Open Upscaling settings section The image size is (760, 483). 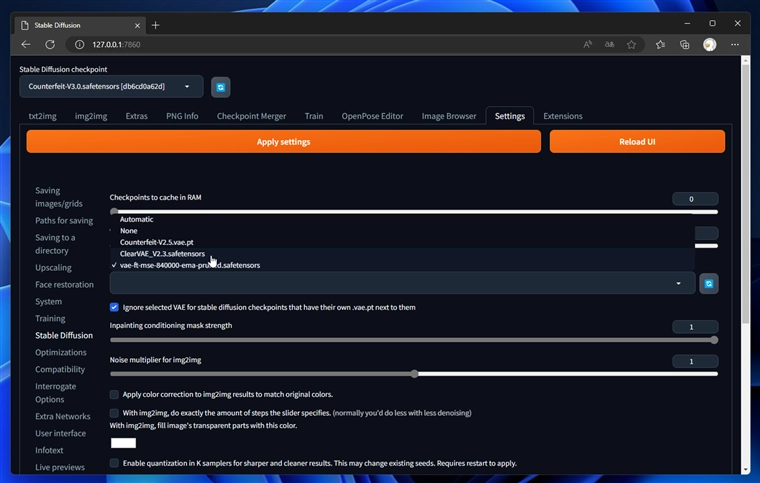click(53, 267)
